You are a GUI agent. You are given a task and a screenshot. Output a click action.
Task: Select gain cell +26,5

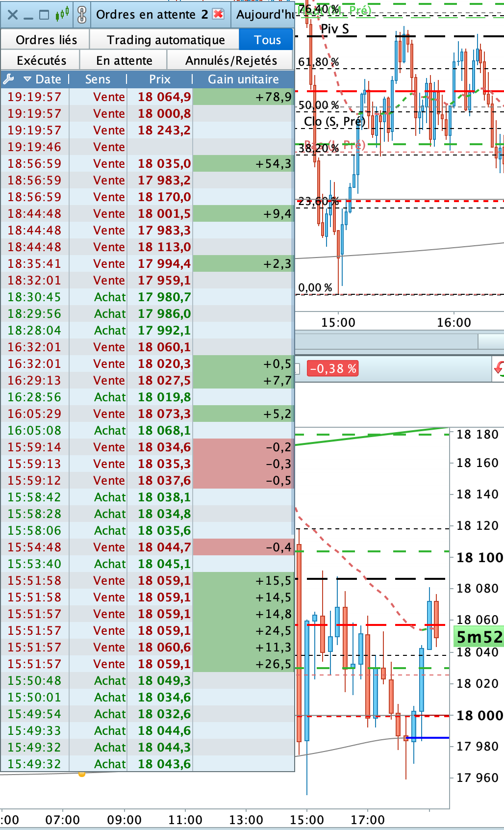[243, 664]
